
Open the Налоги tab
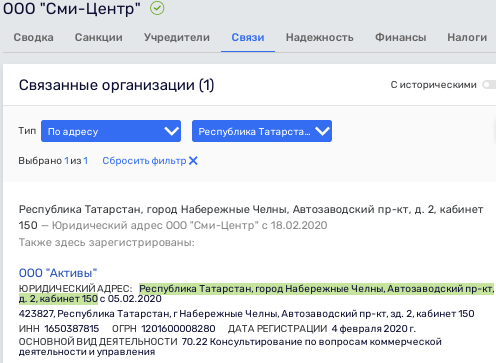tap(467, 37)
